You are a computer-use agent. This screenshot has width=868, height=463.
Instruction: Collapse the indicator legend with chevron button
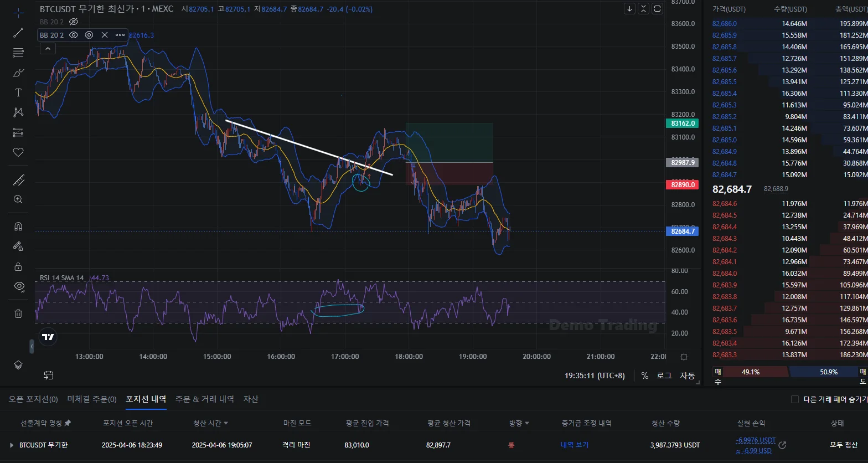47,49
